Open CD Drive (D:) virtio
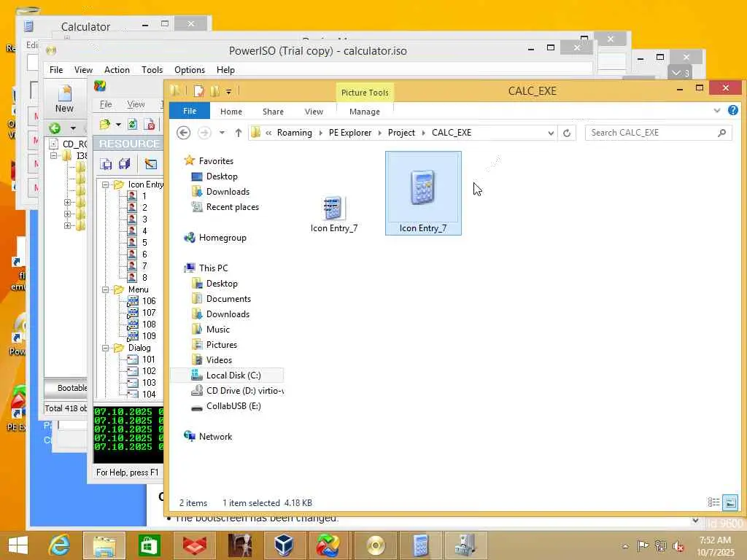 click(244, 391)
